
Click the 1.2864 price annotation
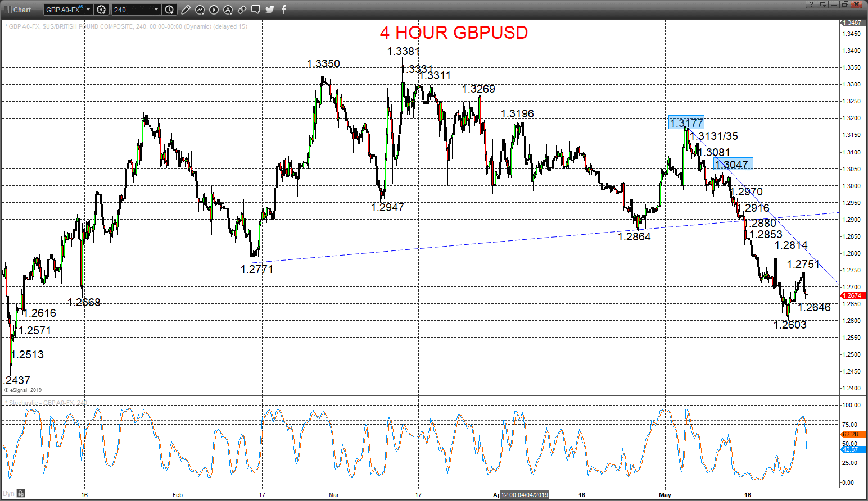[x=634, y=236]
